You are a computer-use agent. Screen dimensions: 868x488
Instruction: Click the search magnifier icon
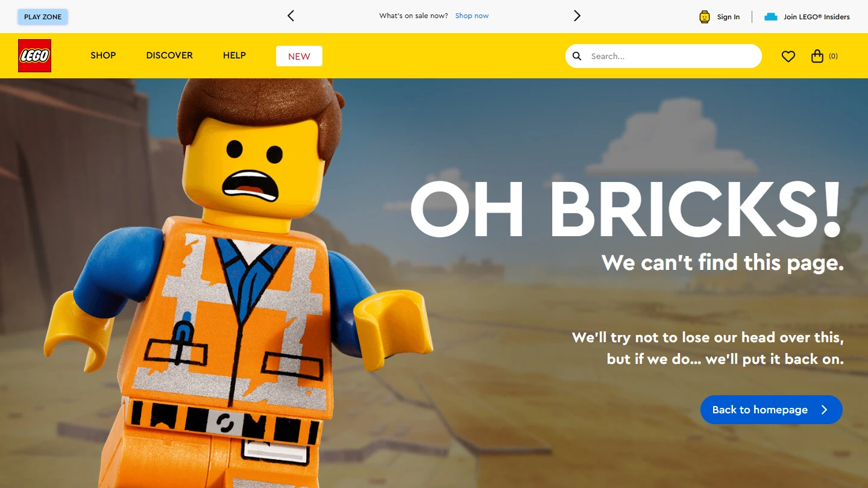576,56
